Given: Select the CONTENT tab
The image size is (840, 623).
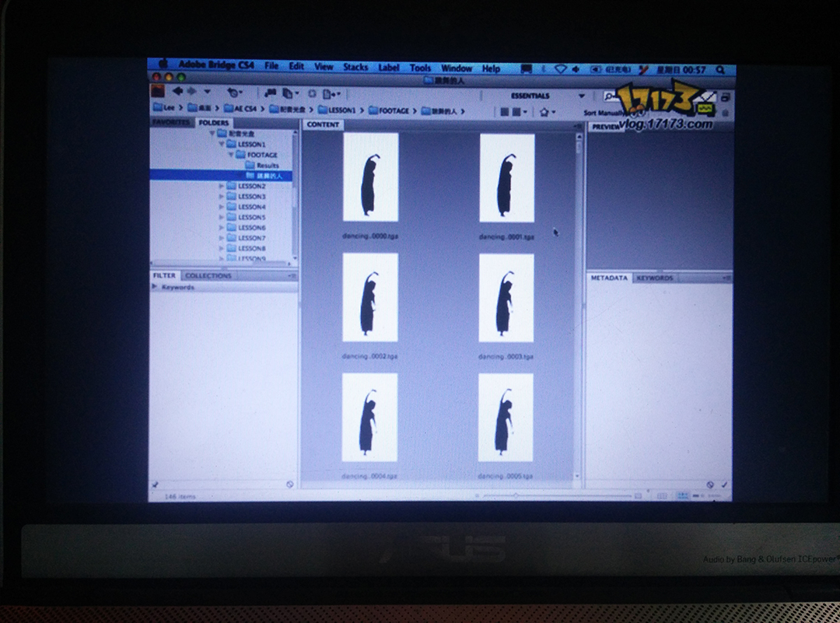Looking at the screenshot, I should click(x=323, y=124).
